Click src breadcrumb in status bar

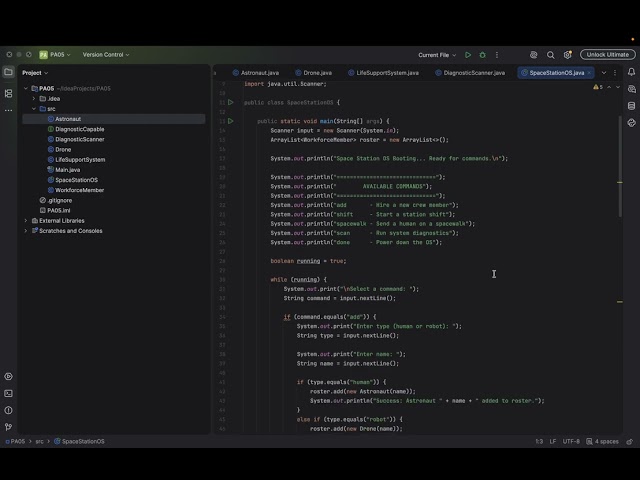(x=39, y=442)
